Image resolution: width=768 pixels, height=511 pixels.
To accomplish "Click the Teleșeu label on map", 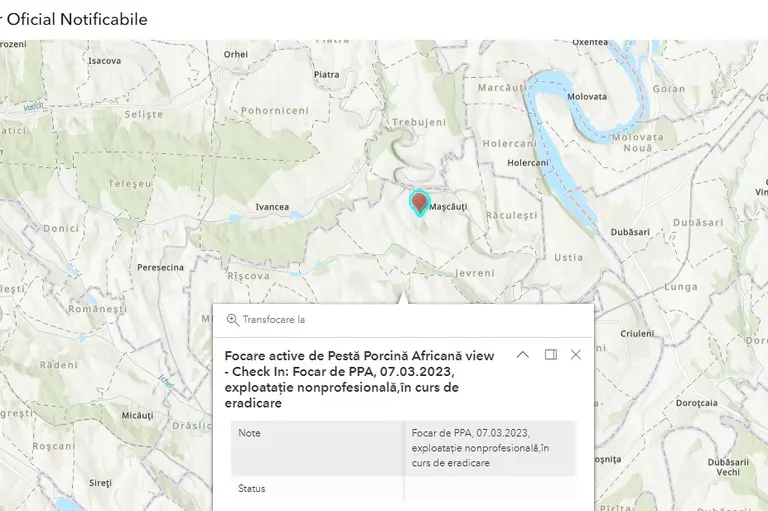I will point(130,184).
